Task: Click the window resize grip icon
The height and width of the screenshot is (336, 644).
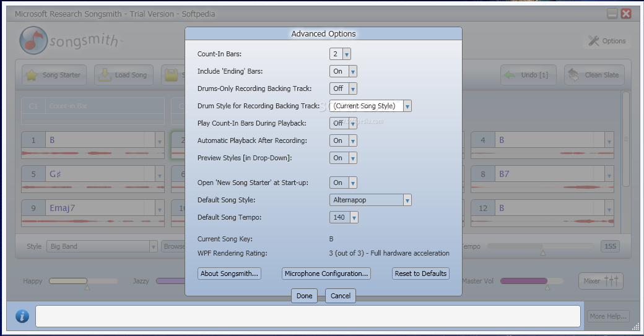Action: point(636,327)
